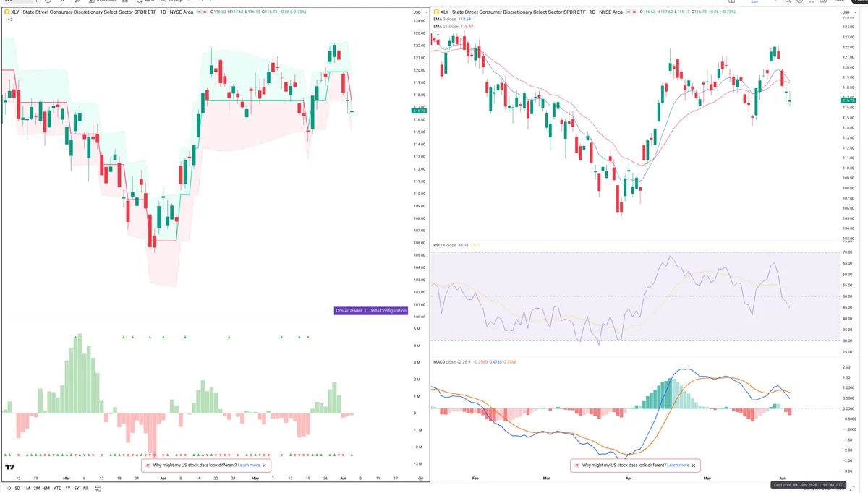This screenshot has height=493, width=868.
Task: Expand the collapsed indicator legend showing 3
Action: pyautogui.click(x=9, y=20)
